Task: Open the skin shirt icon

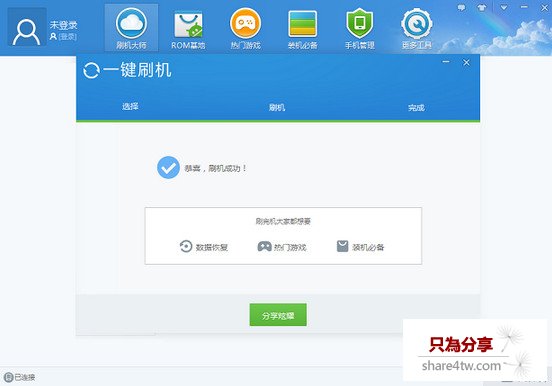Action: 482,7
